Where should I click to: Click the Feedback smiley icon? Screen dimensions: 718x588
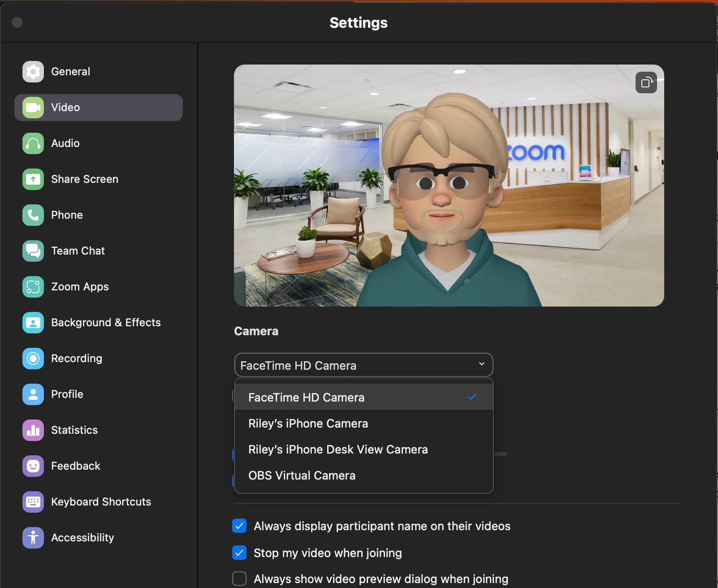click(33, 466)
